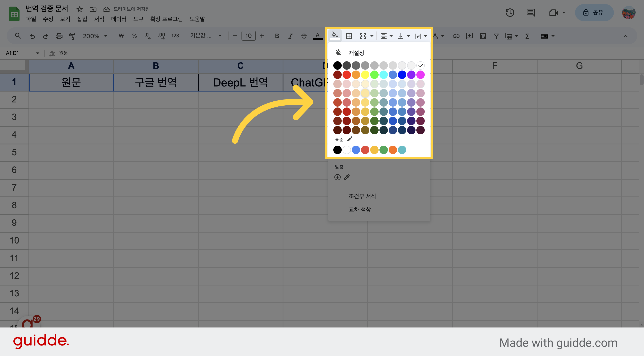This screenshot has width=644, height=356.
Task: Star the document
Action: [x=79, y=9]
